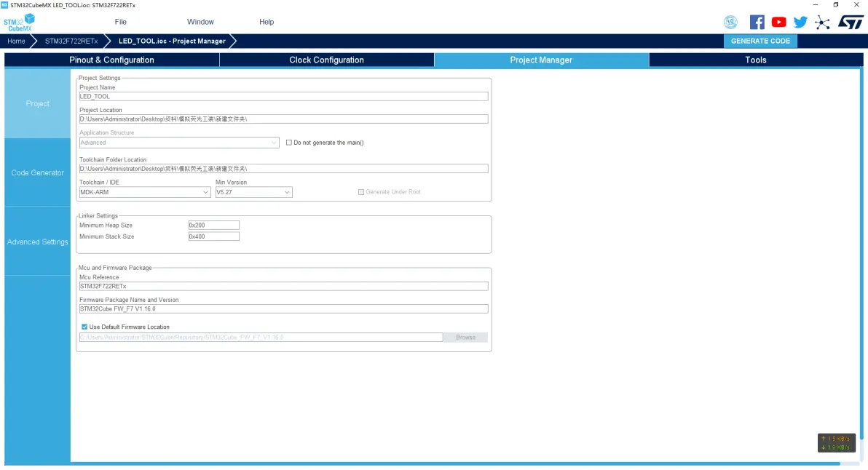
Task: Open the Toolchain / IDE dropdown
Action: 144,192
